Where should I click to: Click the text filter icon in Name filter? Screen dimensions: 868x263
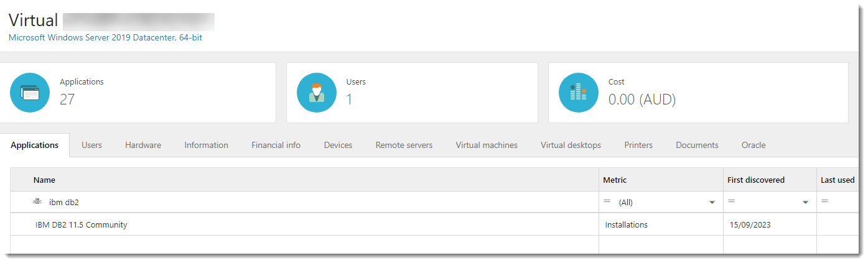click(x=37, y=202)
